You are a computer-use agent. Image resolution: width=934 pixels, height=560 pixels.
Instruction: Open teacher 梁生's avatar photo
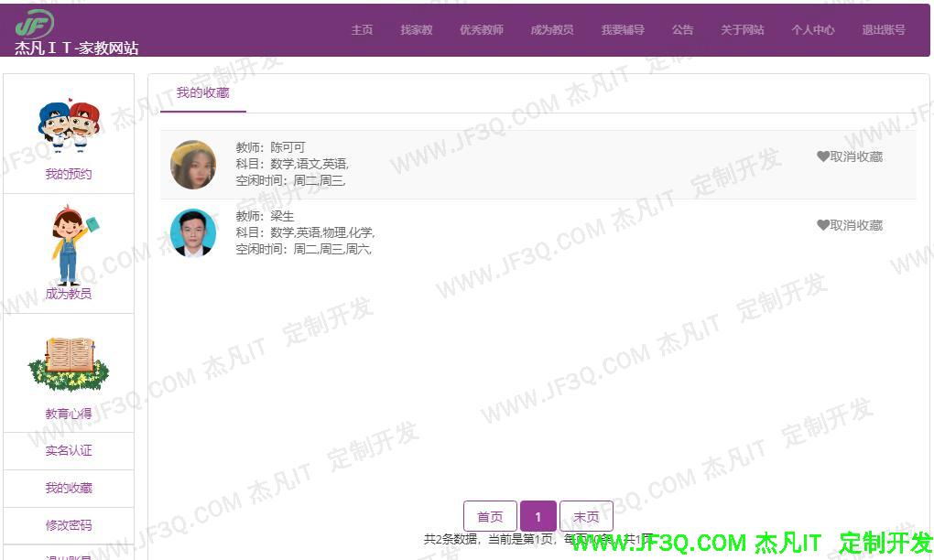tap(193, 233)
